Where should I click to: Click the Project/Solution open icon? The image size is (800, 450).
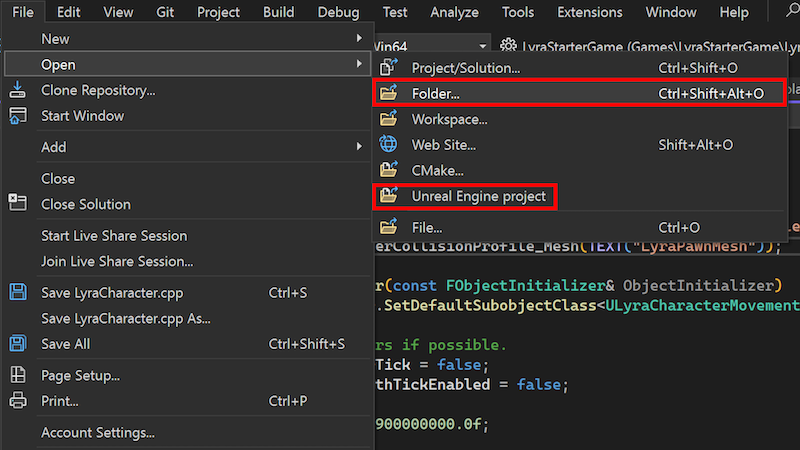point(389,67)
